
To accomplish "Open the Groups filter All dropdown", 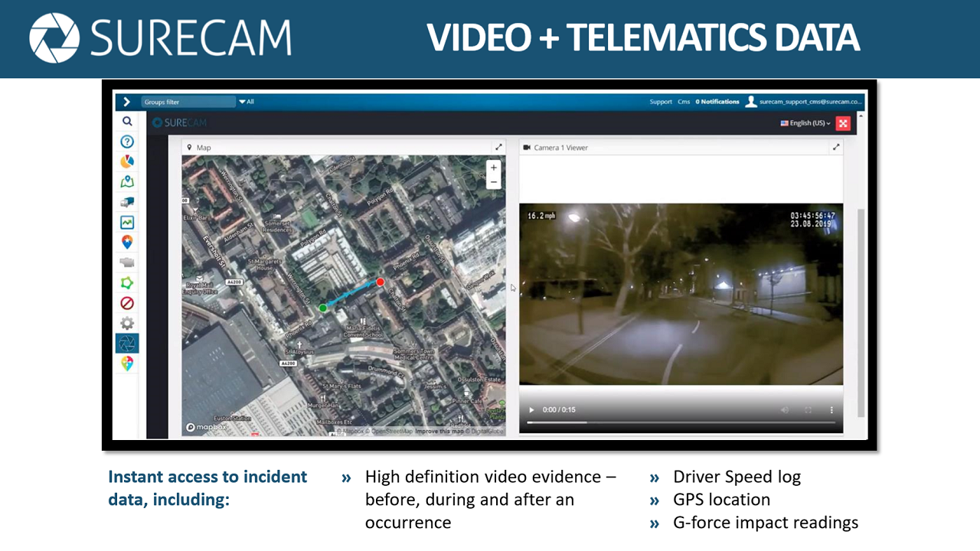I will (x=247, y=101).
